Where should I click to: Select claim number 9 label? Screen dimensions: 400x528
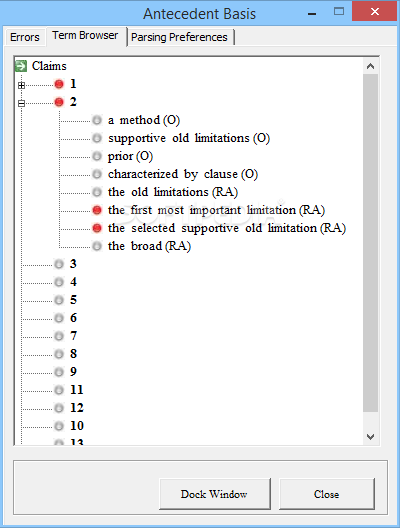coord(73,372)
